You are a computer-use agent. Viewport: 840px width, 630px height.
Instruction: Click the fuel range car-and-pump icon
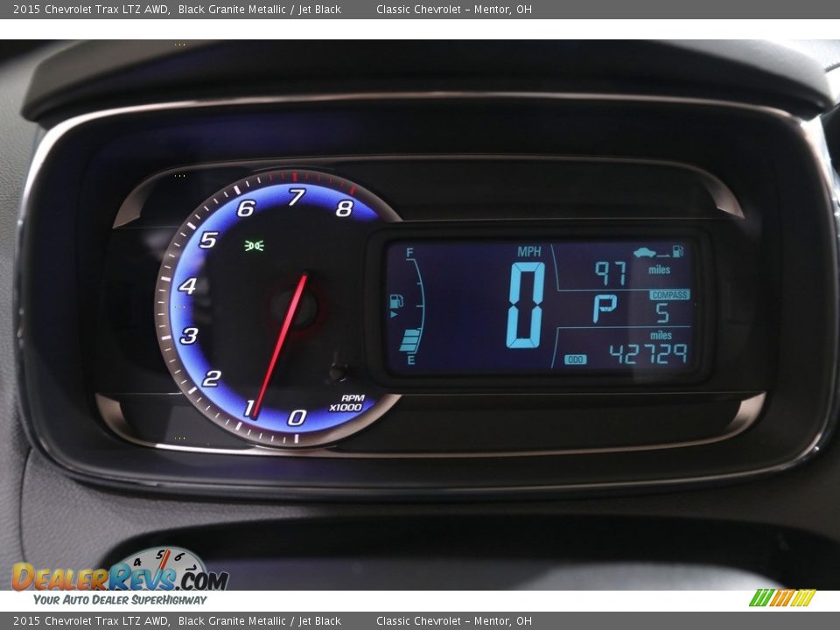coord(658,251)
